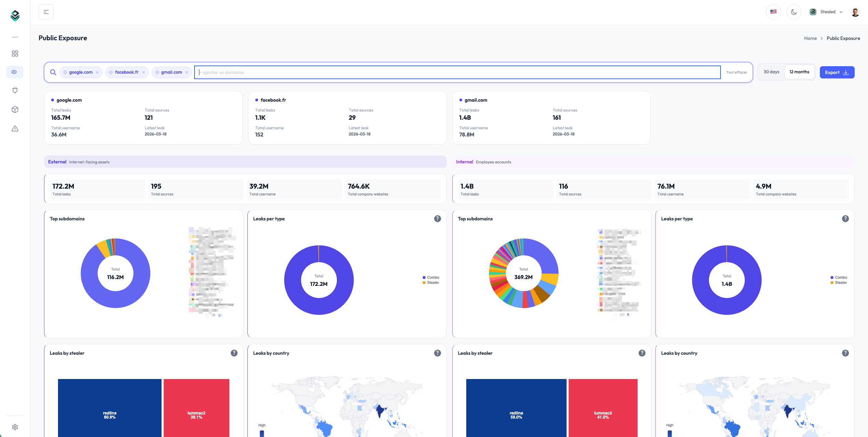Click the google.com chip label
The width and height of the screenshot is (868, 437).
tap(81, 72)
